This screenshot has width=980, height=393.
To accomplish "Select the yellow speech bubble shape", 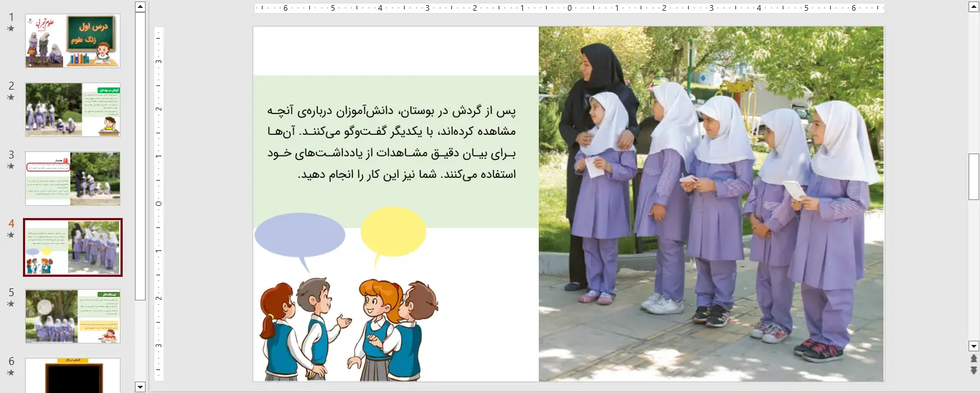I will 393,231.
